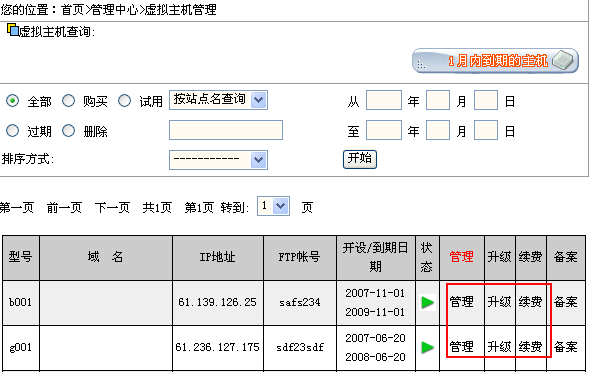Click the IP地址 column header

(x=217, y=257)
